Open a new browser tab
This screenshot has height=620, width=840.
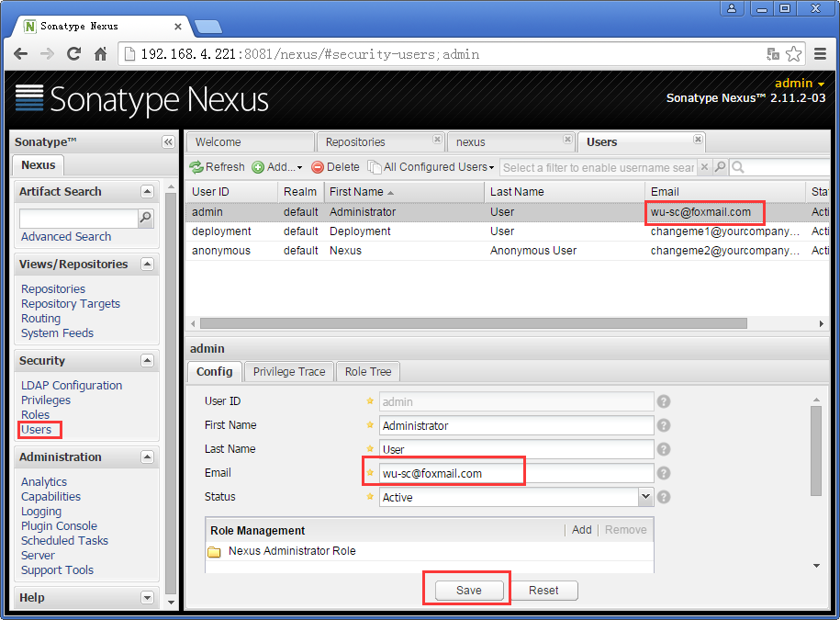coord(207,27)
